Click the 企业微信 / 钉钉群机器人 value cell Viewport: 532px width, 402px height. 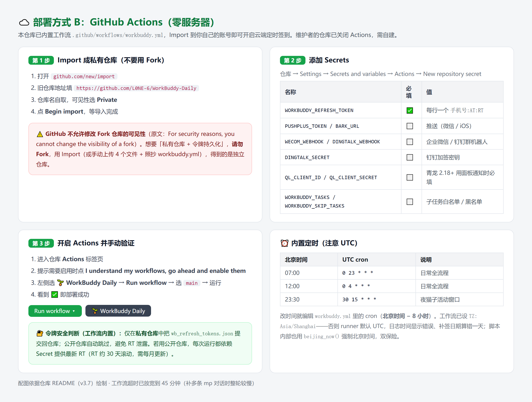(x=462, y=142)
